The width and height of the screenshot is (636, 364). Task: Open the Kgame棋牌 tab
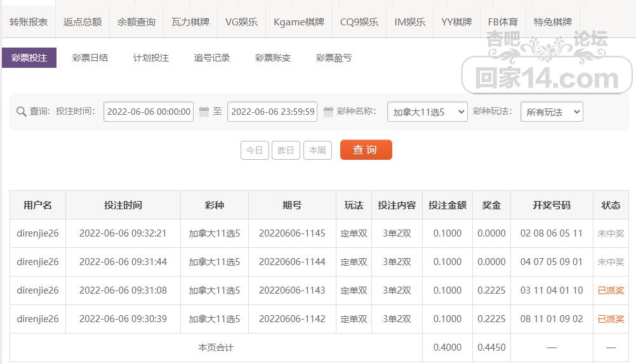pyautogui.click(x=299, y=22)
